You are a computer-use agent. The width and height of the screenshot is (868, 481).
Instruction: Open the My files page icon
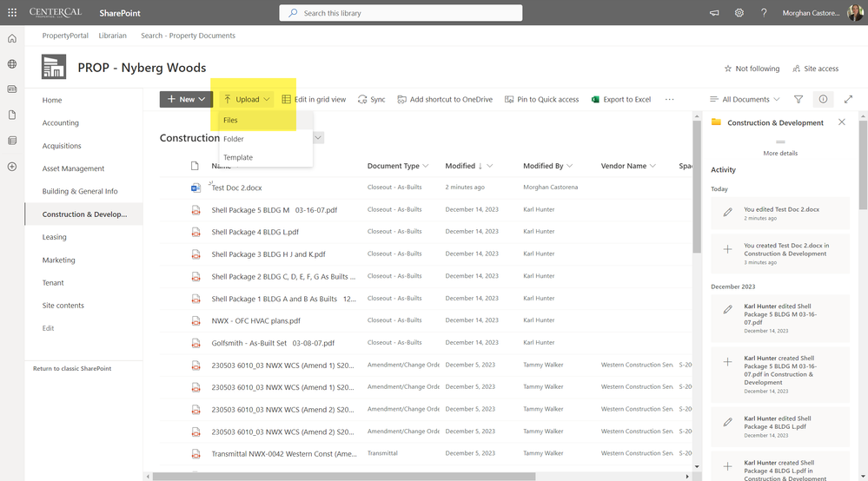12,115
